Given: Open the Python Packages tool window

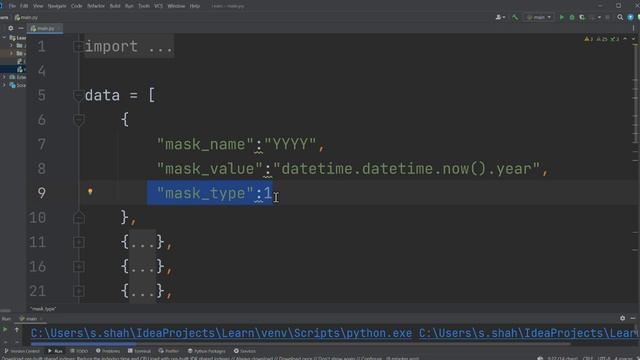Looking at the screenshot, I should click(207, 351).
